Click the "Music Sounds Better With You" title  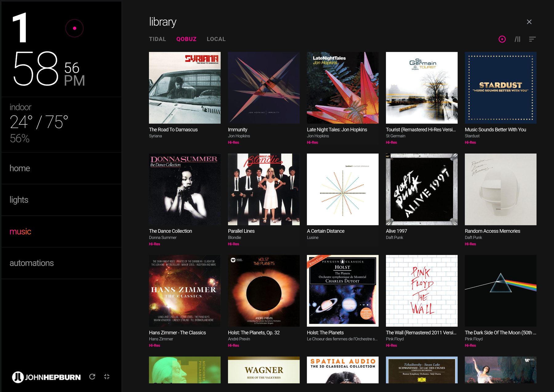(496, 130)
